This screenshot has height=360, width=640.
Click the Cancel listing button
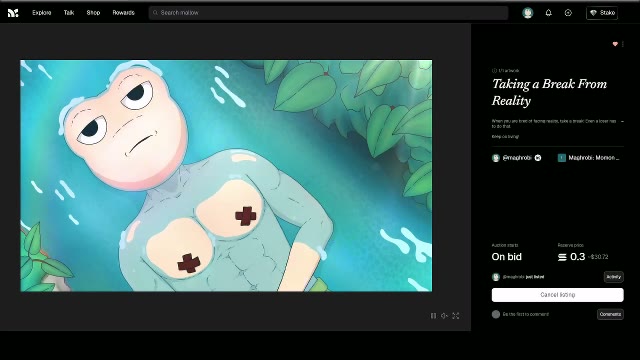click(x=558, y=295)
